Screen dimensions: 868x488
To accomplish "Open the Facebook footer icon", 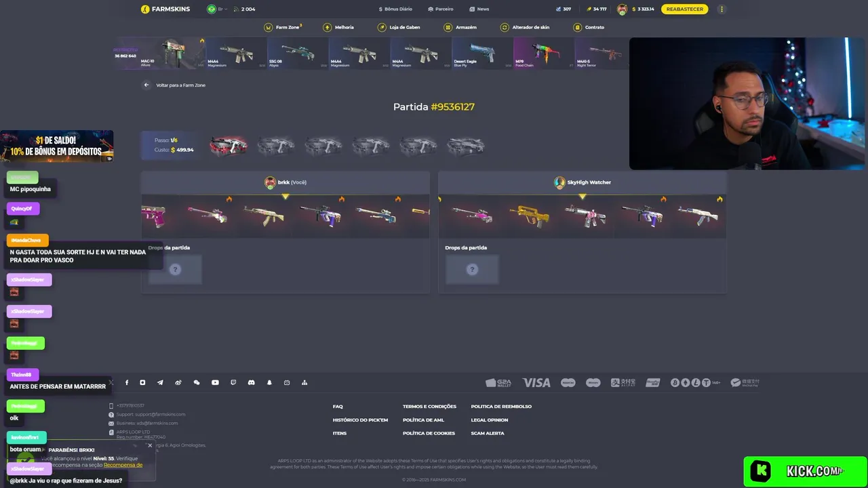I will tap(127, 382).
